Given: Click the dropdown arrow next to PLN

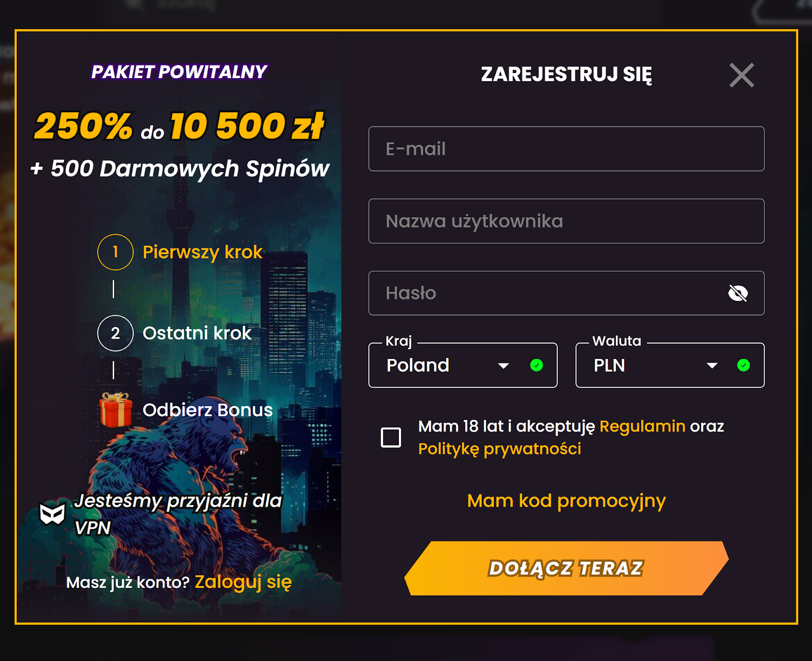Looking at the screenshot, I should (712, 366).
